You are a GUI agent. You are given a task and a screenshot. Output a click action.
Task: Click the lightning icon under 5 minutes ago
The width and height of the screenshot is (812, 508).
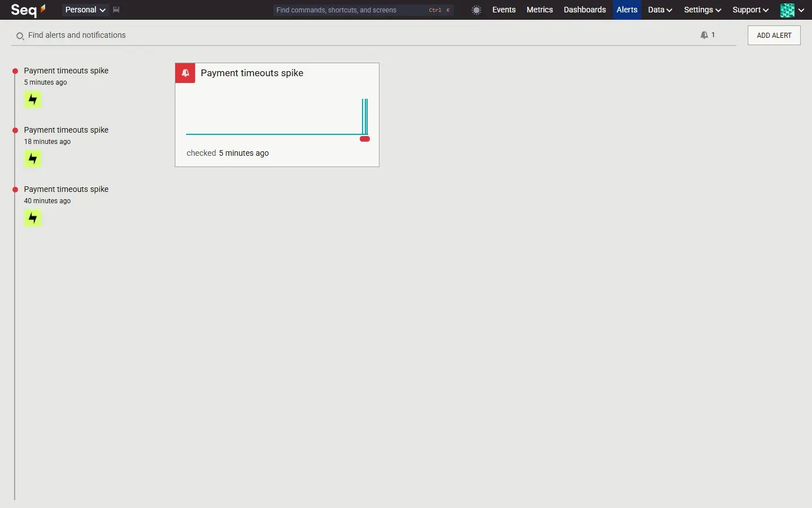point(33,100)
